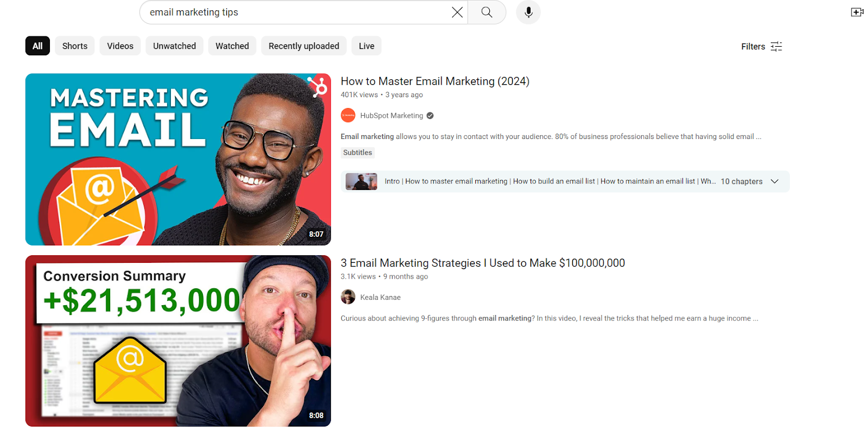The image size is (868, 435).
Task: Expand the 10 chapters list
Action: click(775, 181)
